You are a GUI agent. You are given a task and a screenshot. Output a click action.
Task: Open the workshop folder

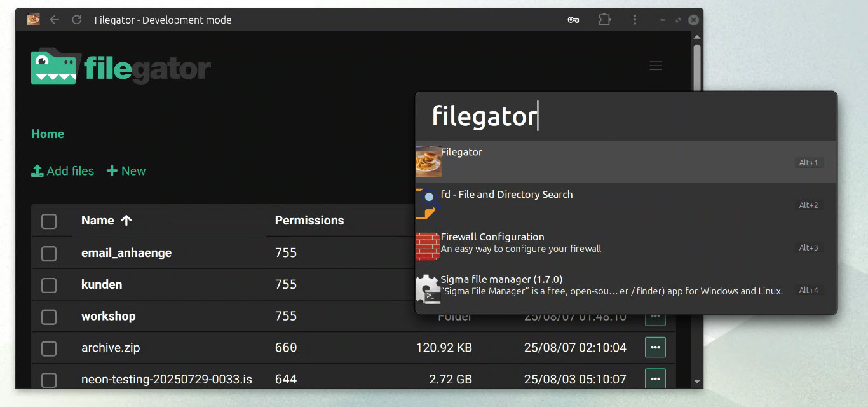[x=108, y=316]
